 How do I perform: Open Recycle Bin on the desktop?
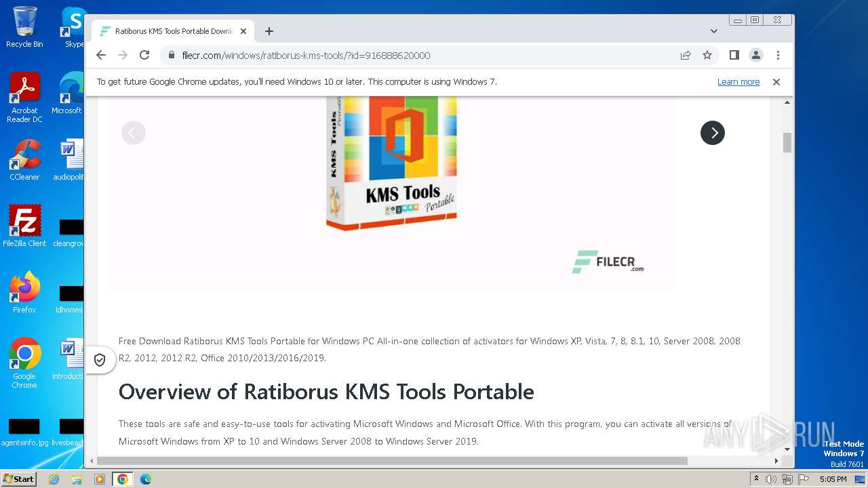[24, 27]
